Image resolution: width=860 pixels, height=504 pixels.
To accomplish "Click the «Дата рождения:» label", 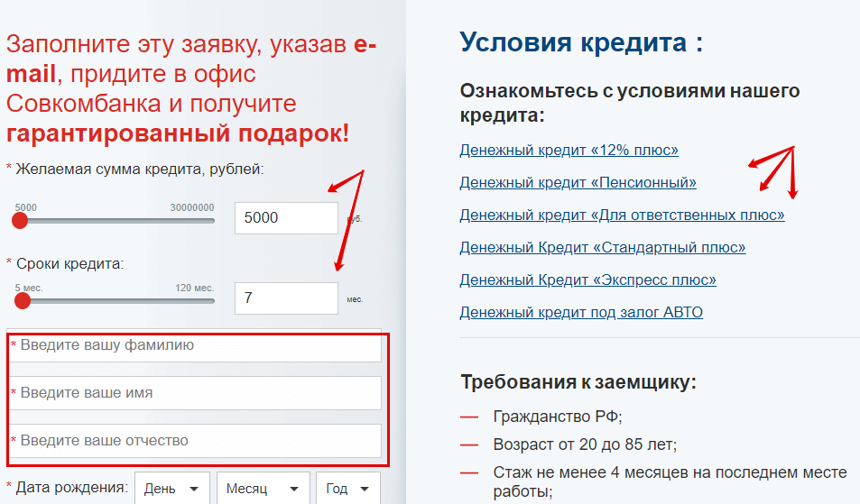I will 72,487.
